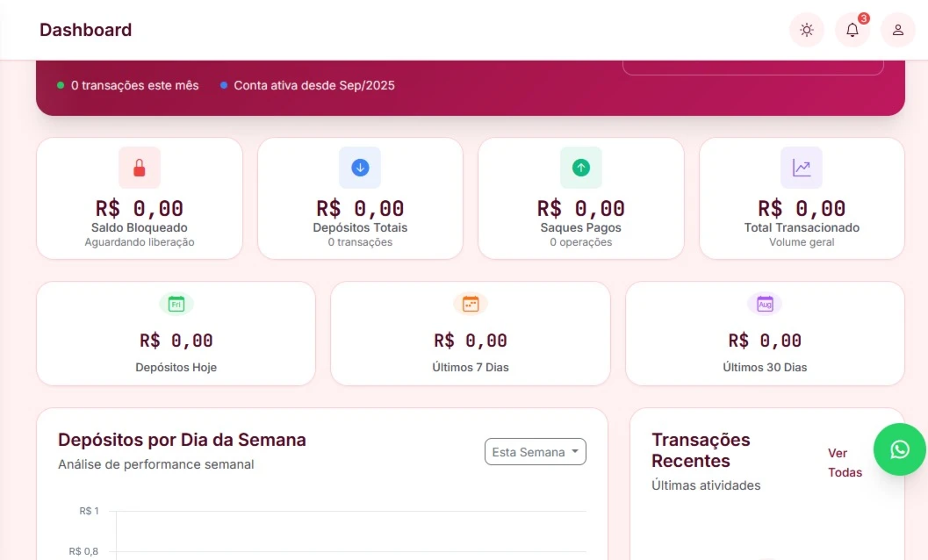Click the green up-arrow Saques Pagos icon
This screenshot has height=560, width=928.
pos(581,168)
